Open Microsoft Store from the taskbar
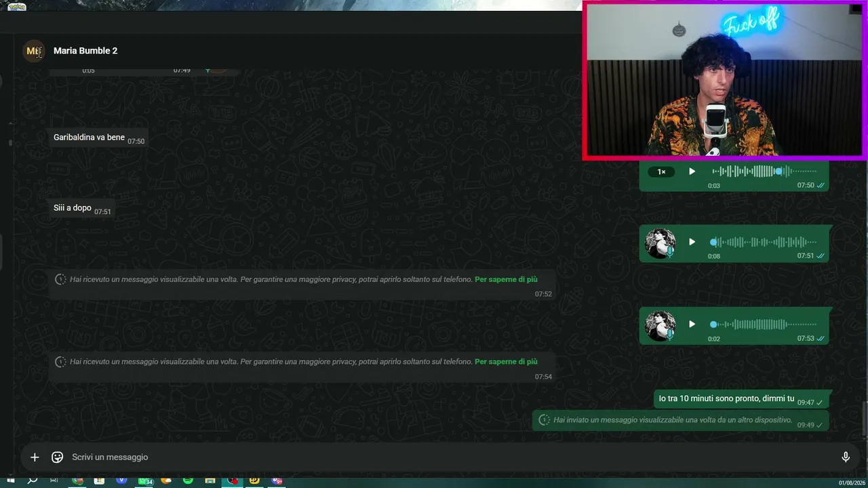868x488 pixels. pos(99,481)
